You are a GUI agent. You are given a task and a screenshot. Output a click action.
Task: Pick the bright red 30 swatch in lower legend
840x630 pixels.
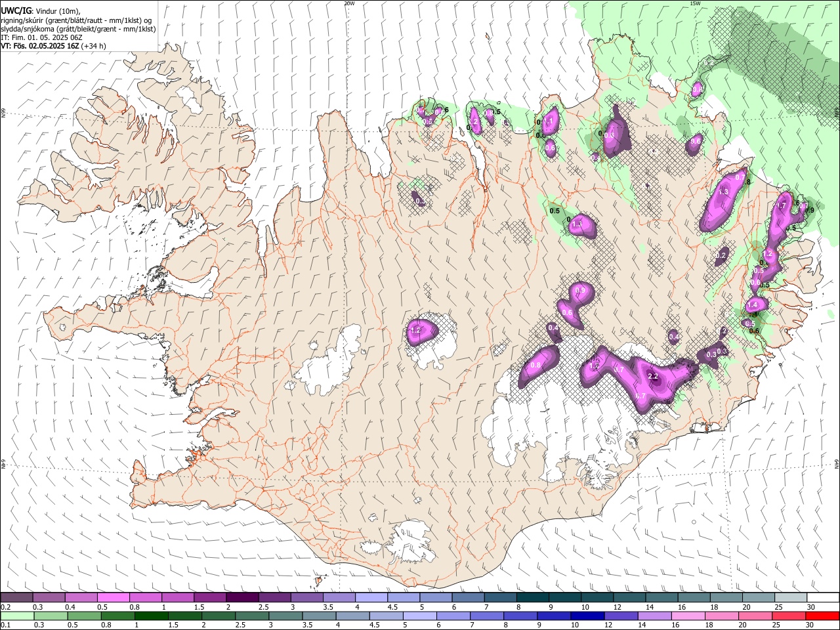[x=822, y=616]
